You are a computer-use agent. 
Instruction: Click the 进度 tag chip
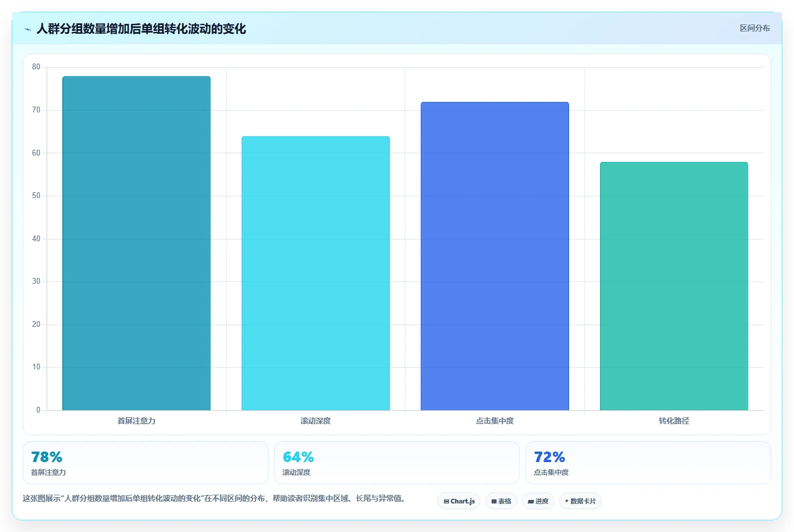(538, 501)
